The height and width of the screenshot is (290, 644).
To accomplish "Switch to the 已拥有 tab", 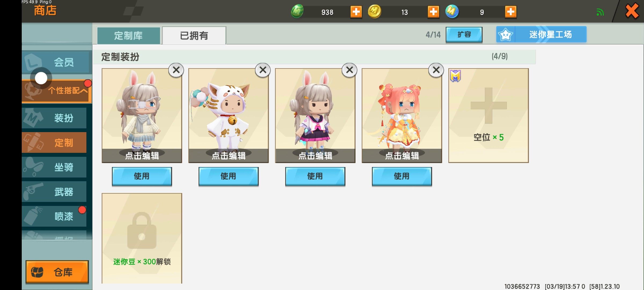I will (194, 35).
